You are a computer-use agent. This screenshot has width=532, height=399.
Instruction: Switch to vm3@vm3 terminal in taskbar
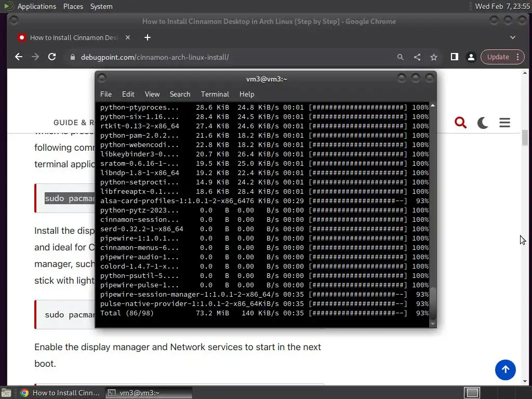(148, 393)
